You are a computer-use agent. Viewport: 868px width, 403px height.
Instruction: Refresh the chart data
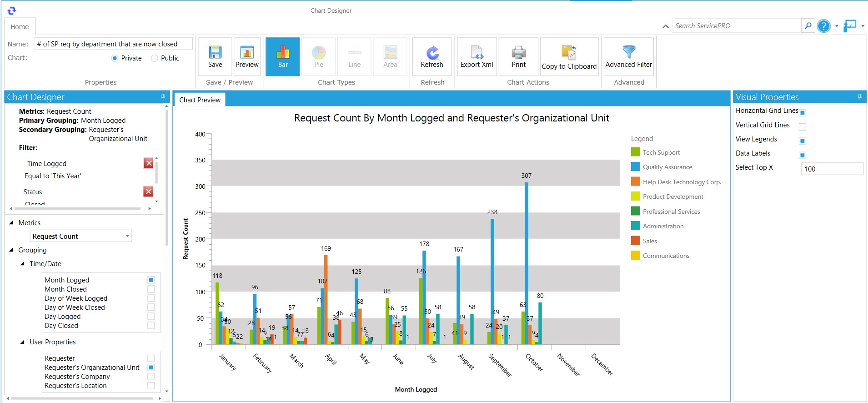click(x=431, y=57)
